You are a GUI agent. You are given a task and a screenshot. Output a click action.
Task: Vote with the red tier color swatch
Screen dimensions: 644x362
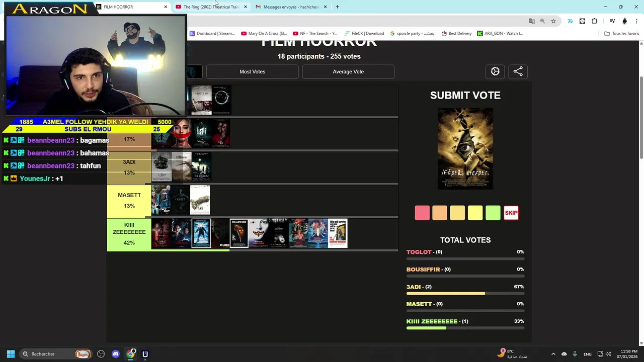[422, 213]
